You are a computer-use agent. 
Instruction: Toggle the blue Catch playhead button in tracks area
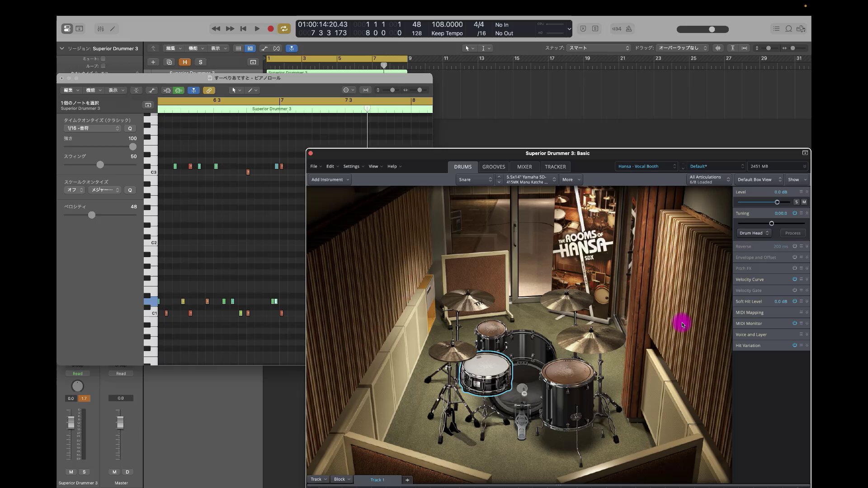[292, 48]
